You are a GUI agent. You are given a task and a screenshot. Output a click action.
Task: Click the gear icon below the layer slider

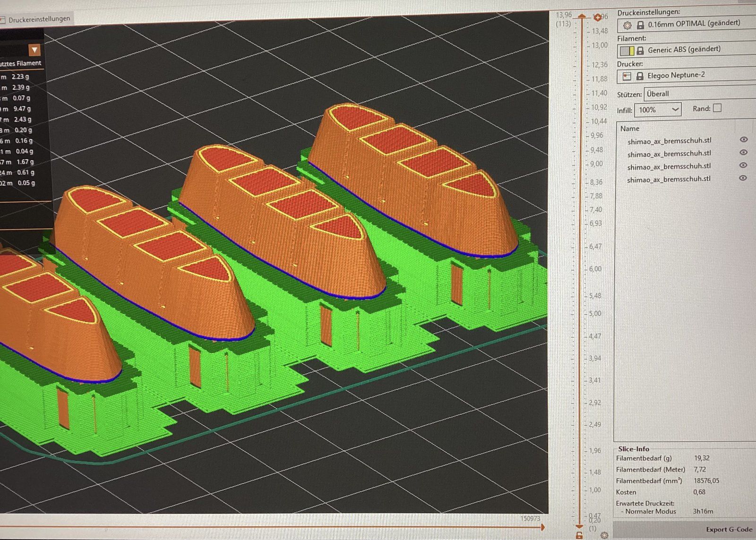pyautogui.click(x=604, y=535)
